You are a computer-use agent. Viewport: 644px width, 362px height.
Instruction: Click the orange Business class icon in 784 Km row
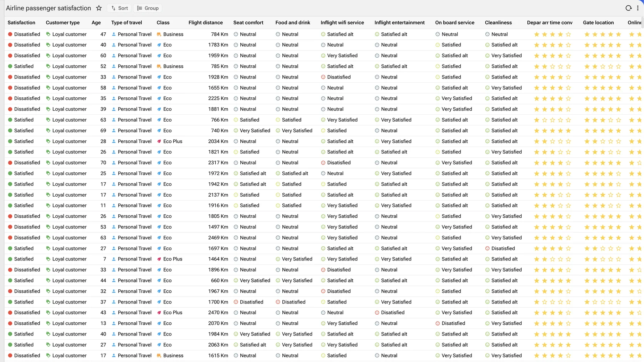tap(159, 34)
